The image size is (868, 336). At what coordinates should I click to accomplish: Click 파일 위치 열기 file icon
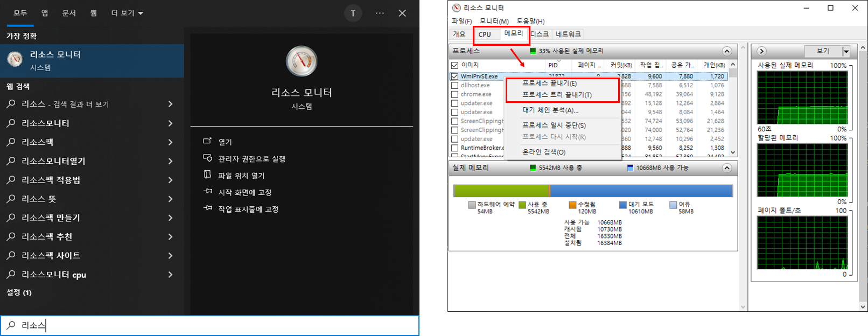point(207,174)
